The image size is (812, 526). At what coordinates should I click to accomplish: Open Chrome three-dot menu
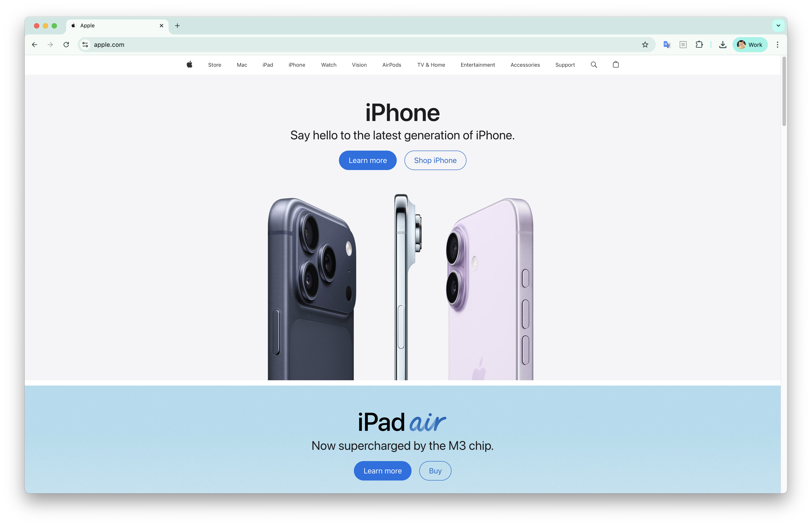(778, 45)
